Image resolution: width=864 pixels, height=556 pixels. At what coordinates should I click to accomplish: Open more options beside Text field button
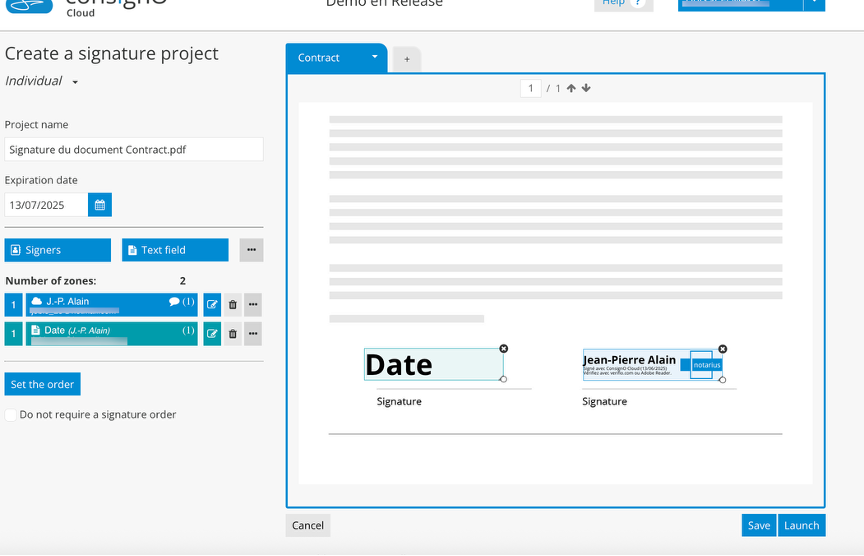(x=252, y=250)
